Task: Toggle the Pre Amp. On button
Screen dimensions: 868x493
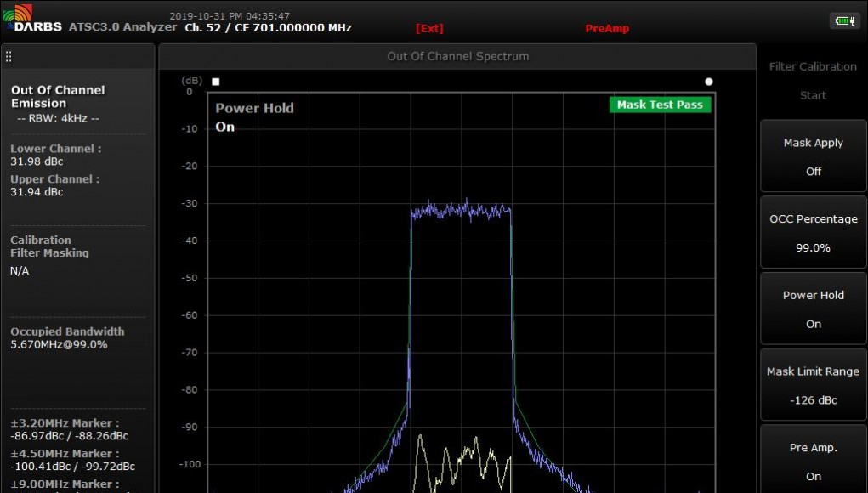Action: point(814,461)
